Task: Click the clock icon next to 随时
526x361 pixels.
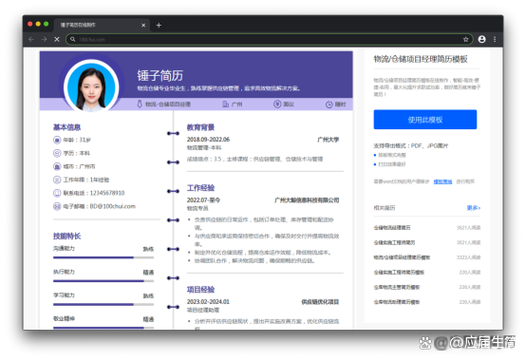Action: coord(329,104)
